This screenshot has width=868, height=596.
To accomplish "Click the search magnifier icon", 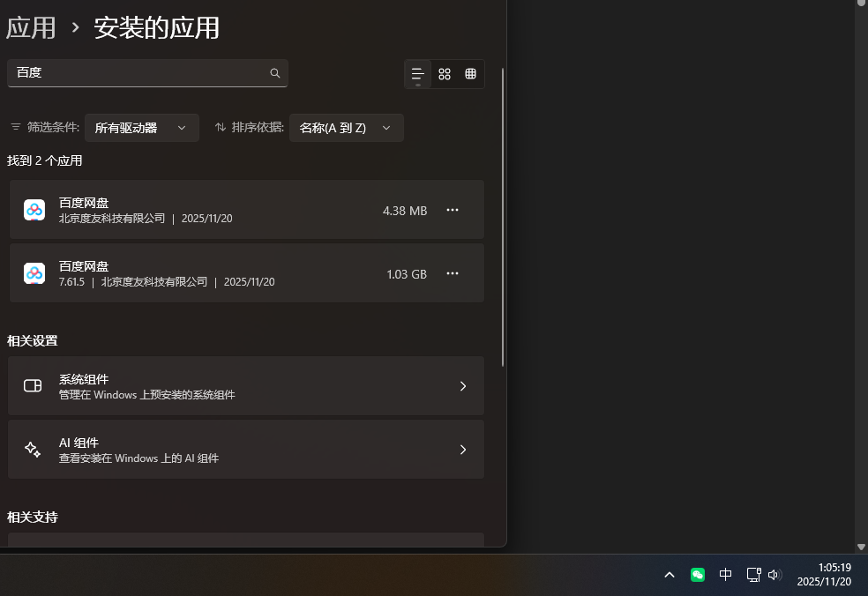I will coord(275,73).
